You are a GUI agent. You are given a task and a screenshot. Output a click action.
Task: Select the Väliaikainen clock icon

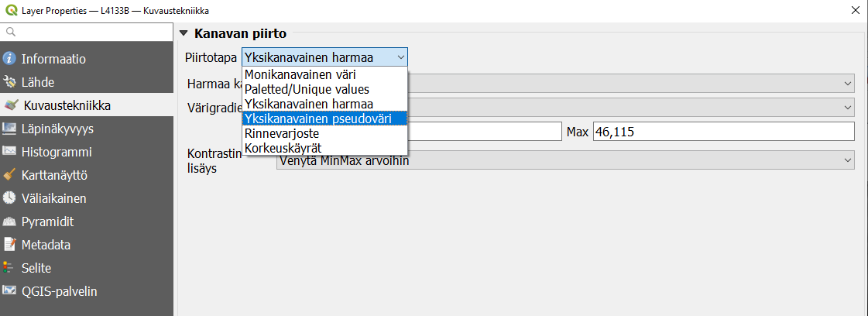10,197
